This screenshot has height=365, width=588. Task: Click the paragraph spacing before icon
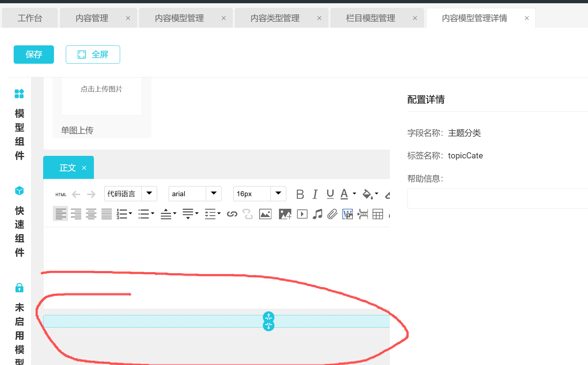coord(166,214)
